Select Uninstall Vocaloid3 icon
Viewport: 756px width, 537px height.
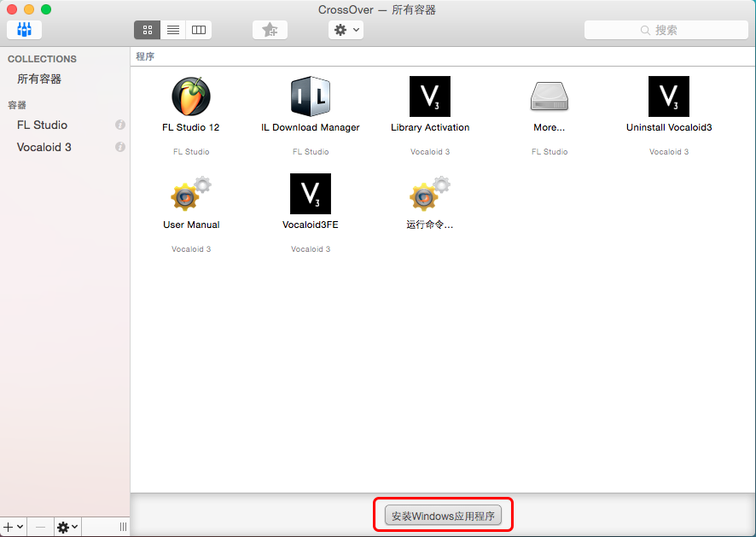pos(669,96)
